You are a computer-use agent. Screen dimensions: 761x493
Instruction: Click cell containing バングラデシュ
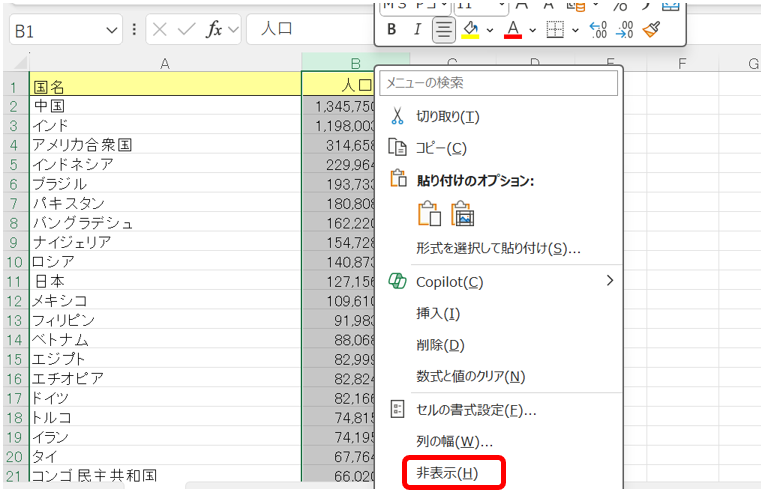[165, 222]
